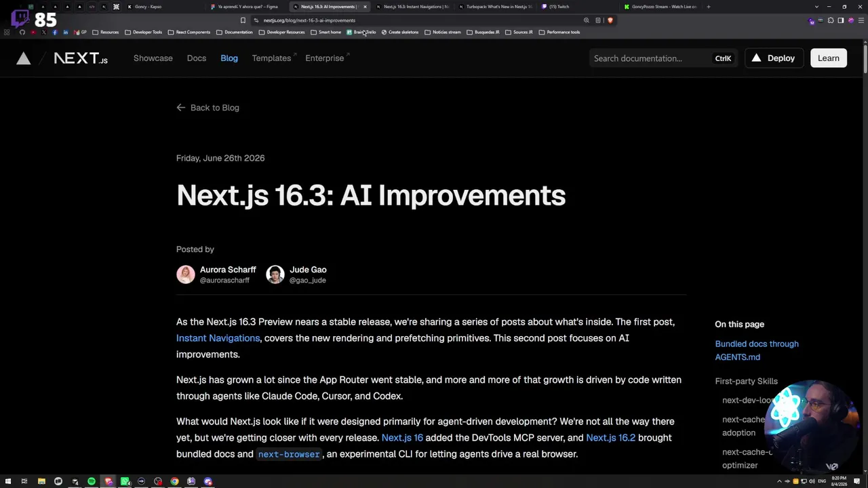Jump to First-party Skills section
This screenshot has height=488, width=868.
[x=747, y=382]
